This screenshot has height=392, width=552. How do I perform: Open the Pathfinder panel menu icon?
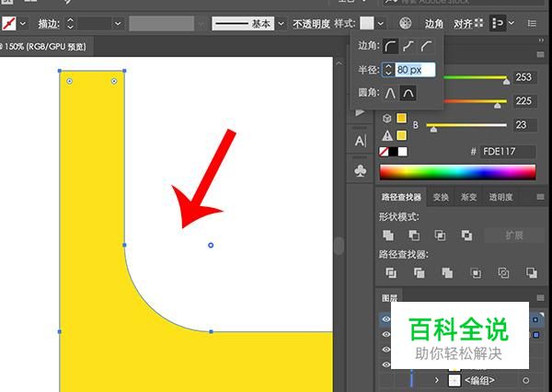540,197
